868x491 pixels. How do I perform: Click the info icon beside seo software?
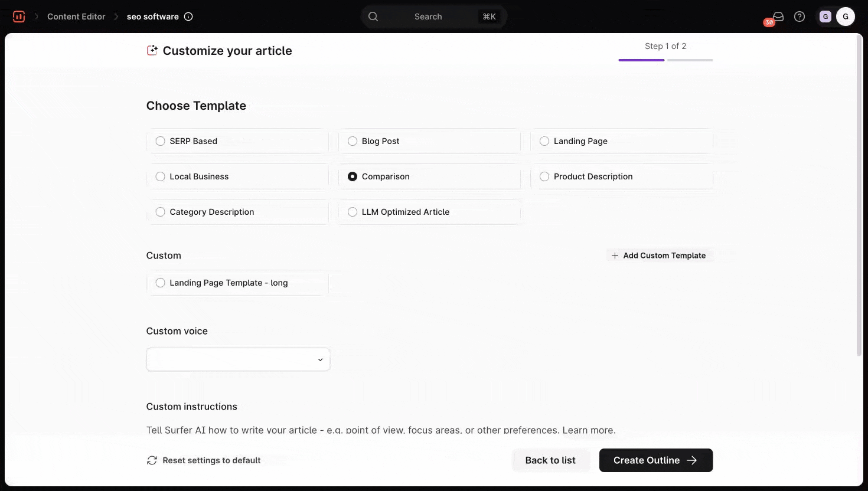coord(188,17)
